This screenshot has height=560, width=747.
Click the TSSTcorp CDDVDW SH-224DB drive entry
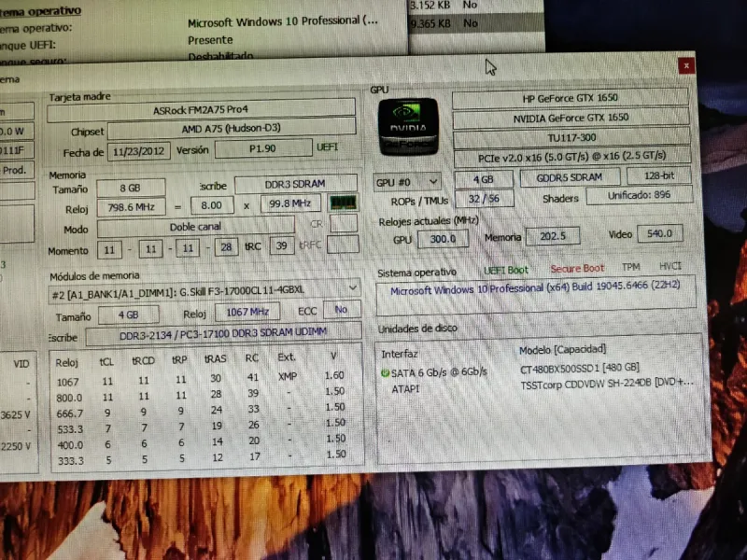pyautogui.click(x=607, y=384)
